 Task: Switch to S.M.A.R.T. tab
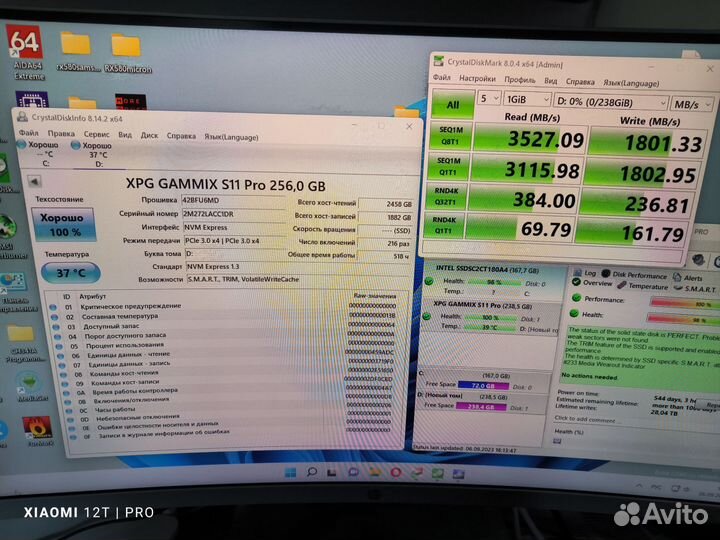click(694, 288)
